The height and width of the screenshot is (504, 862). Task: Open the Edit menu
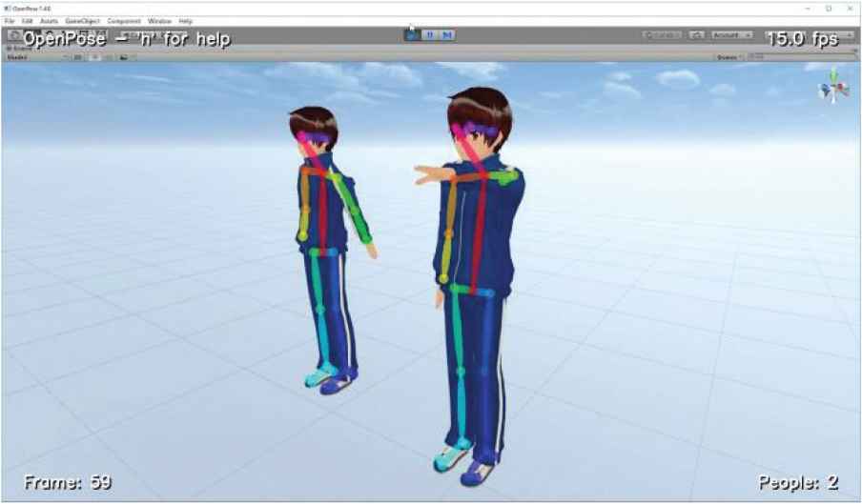point(27,21)
